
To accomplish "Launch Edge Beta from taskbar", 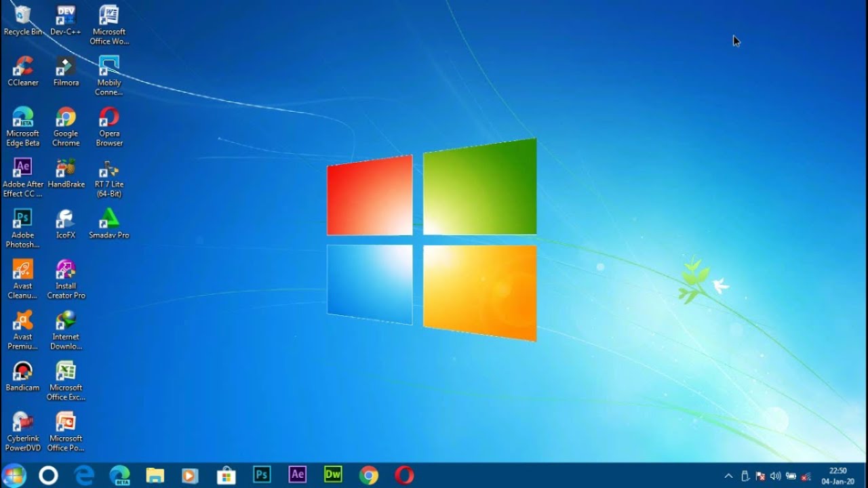I will click(119, 475).
